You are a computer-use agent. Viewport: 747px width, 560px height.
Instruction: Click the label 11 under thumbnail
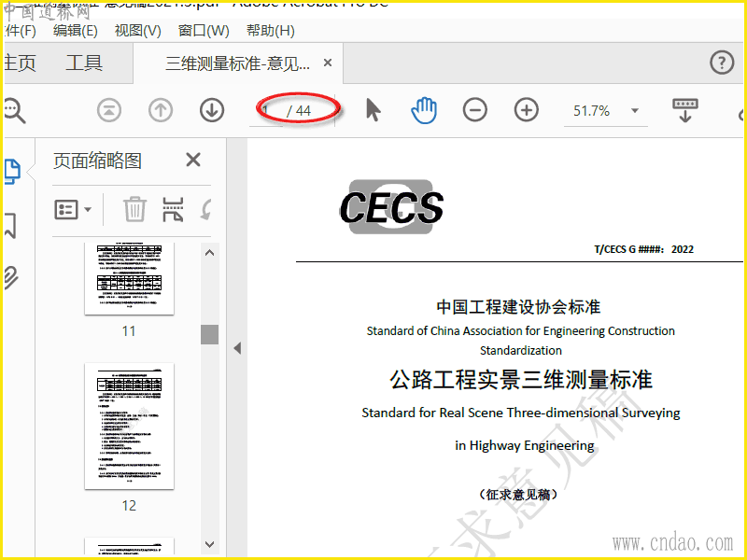click(x=129, y=331)
